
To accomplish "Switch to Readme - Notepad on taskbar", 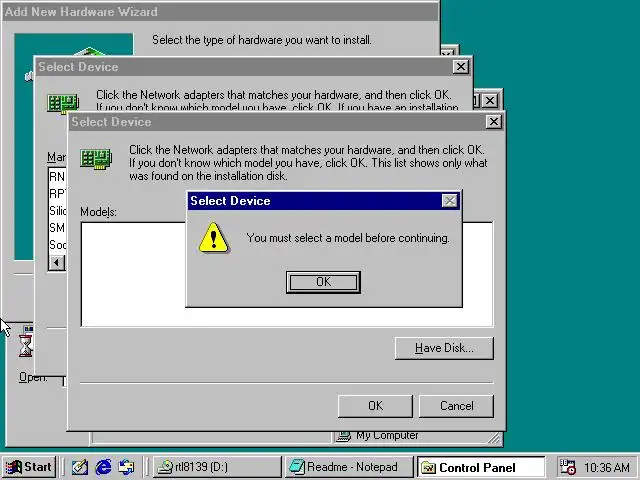I will point(349,467).
